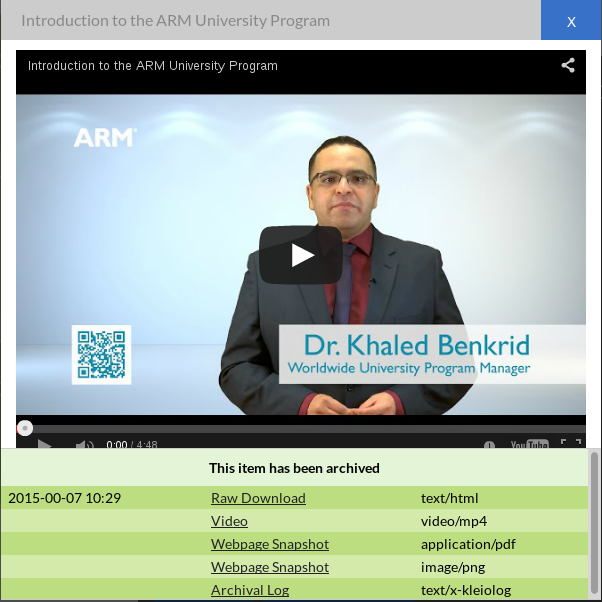Open the Video mp4 link
The image size is (602, 602).
tap(229, 521)
